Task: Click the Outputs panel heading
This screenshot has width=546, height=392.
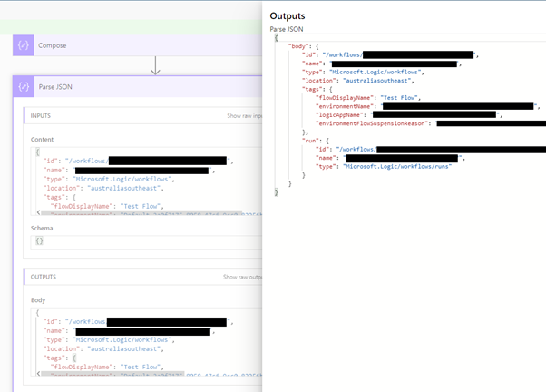Action: click(x=288, y=16)
